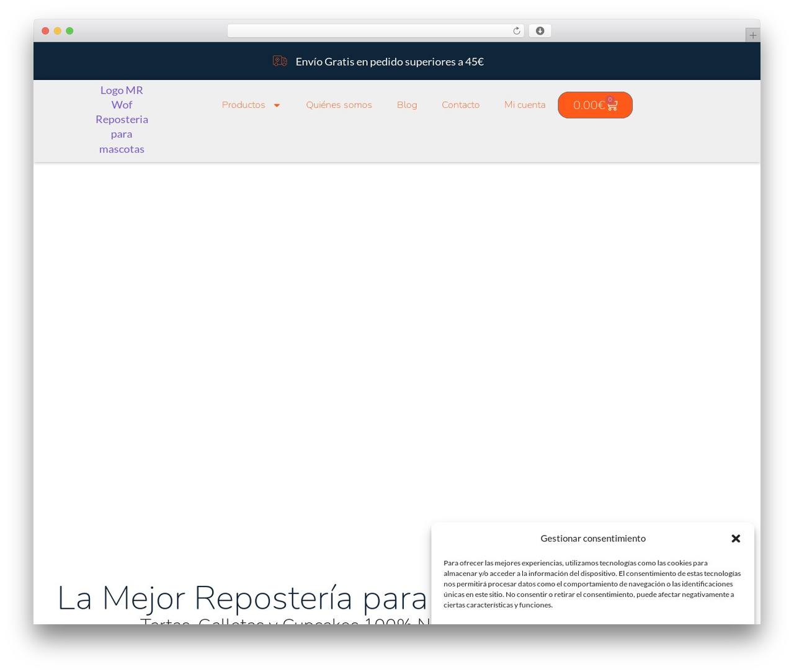Click the delivery truck icon in top banner
Viewport: 794px width, 672px height.
[280, 61]
